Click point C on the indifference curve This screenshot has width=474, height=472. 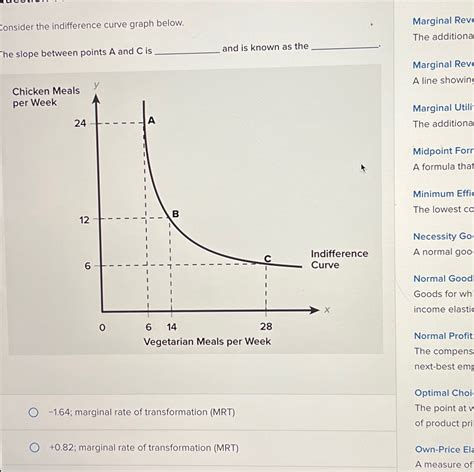point(267,259)
